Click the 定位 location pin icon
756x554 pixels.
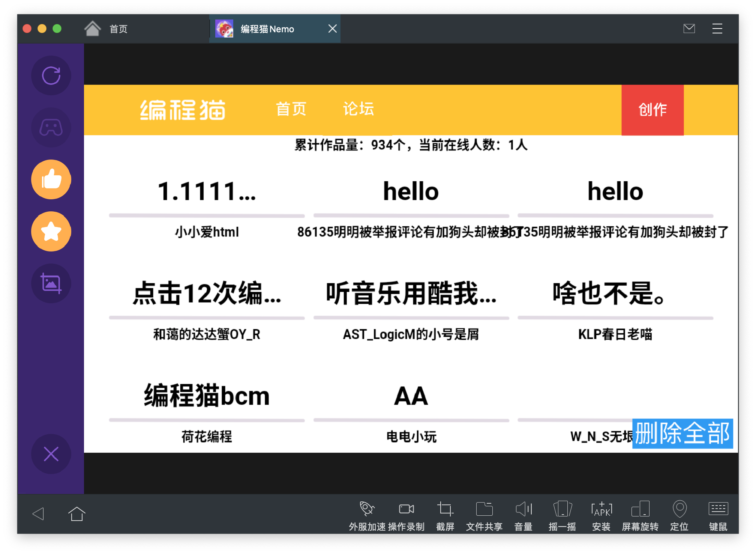tap(679, 509)
